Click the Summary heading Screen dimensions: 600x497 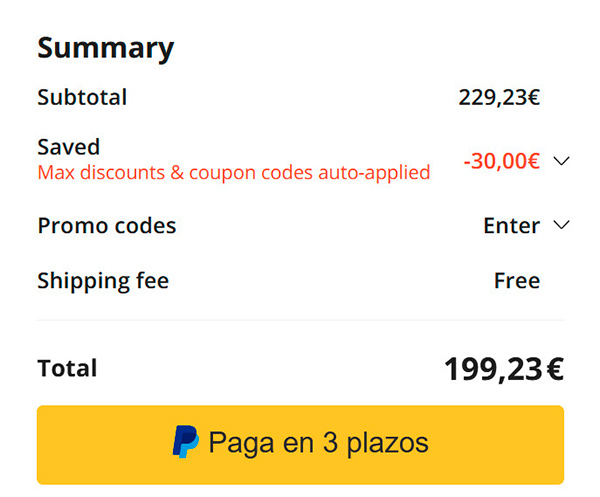coord(105,47)
